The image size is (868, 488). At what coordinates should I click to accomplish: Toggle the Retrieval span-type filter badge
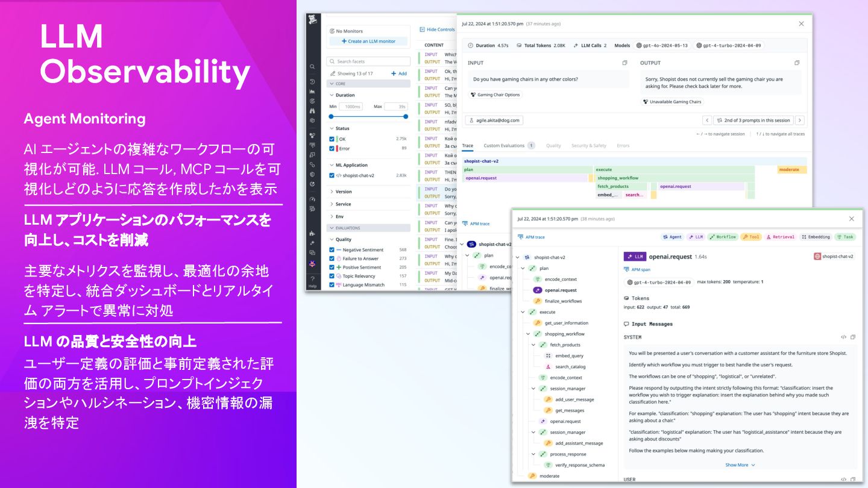pyautogui.click(x=781, y=237)
